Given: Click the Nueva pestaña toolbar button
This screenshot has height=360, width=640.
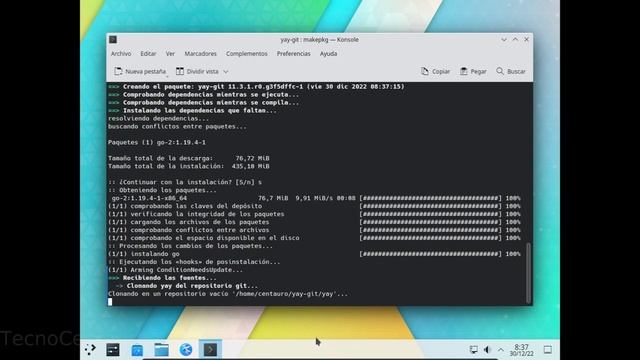Looking at the screenshot, I should click(x=140, y=71).
